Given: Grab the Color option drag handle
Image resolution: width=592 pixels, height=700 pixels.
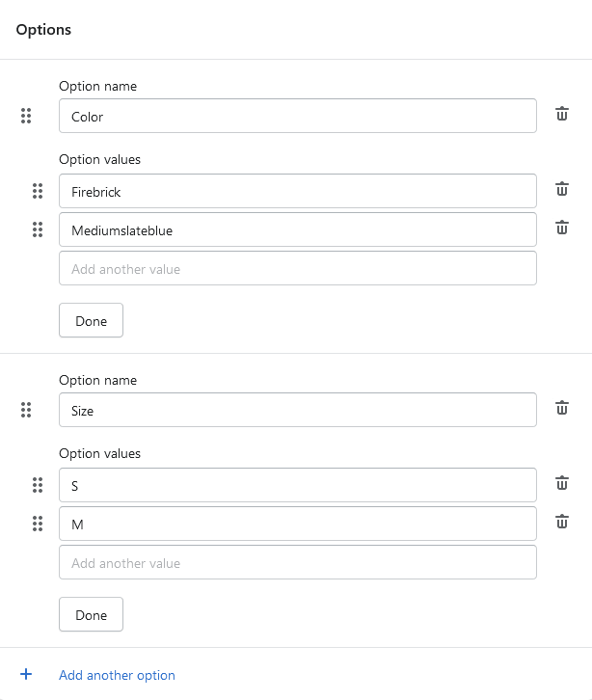Looking at the screenshot, I should [26, 116].
